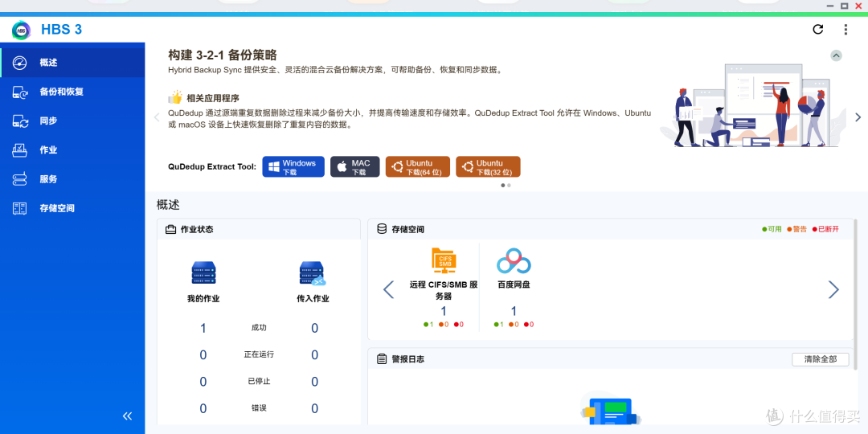Viewport: 868px width, 434px height.
Task: Open the 同步 sync section
Action: (x=72, y=121)
